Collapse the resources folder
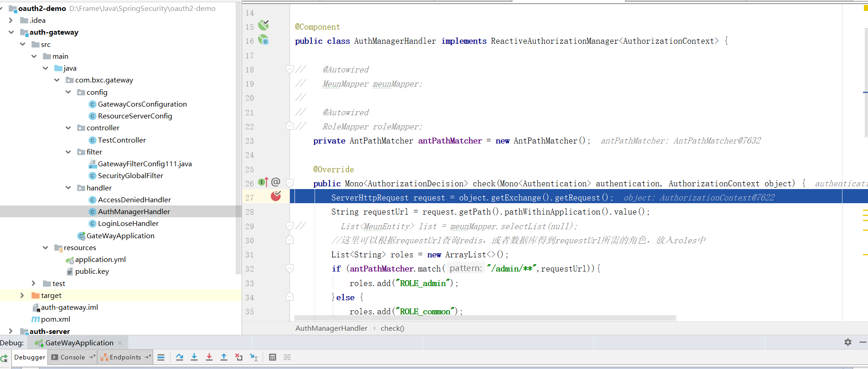Viewport: 868px width, 369px height. tap(46, 247)
